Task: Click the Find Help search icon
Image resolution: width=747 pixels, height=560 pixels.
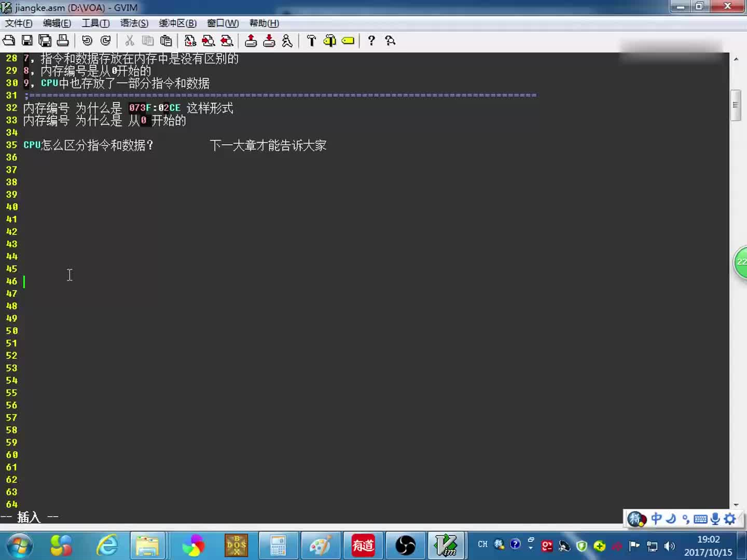Action: pos(390,40)
